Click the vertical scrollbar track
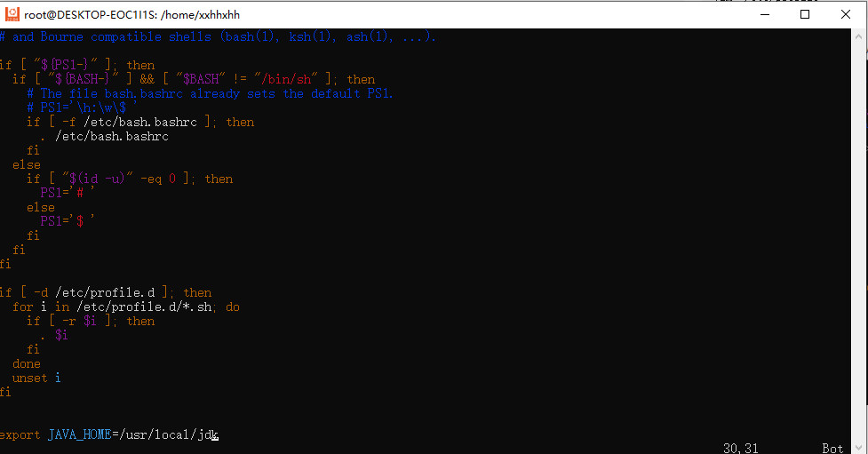Image resolution: width=868 pixels, height=454 pixels. [858, 243]
